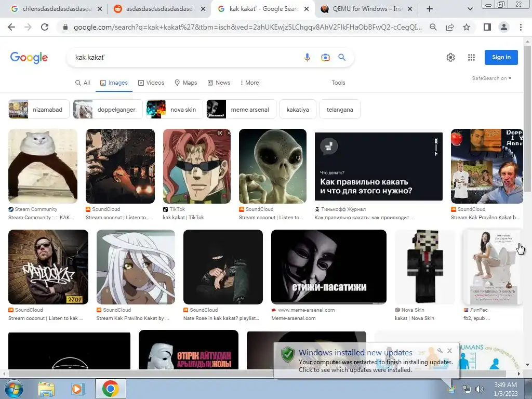The width and height of the screenshot is (532, 399).
Task: Select the kakatiya suggestion chip
Action: [x=298, y=109]
